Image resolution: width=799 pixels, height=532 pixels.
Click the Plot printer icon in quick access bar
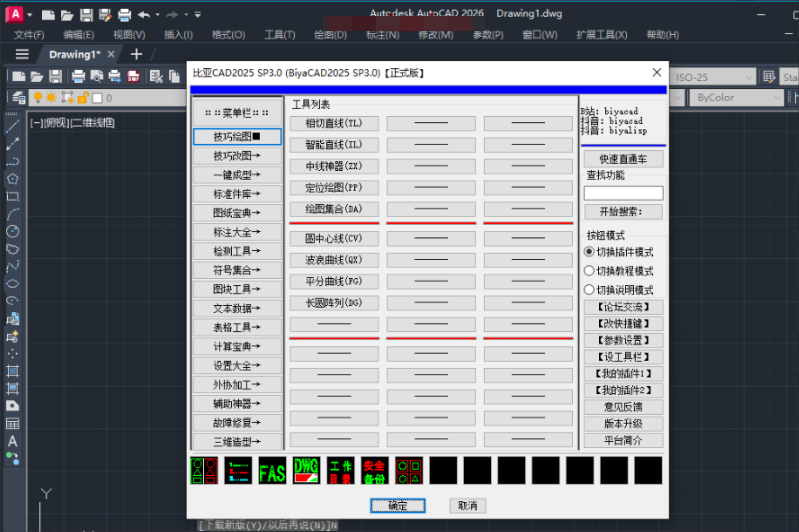[124, 15]
